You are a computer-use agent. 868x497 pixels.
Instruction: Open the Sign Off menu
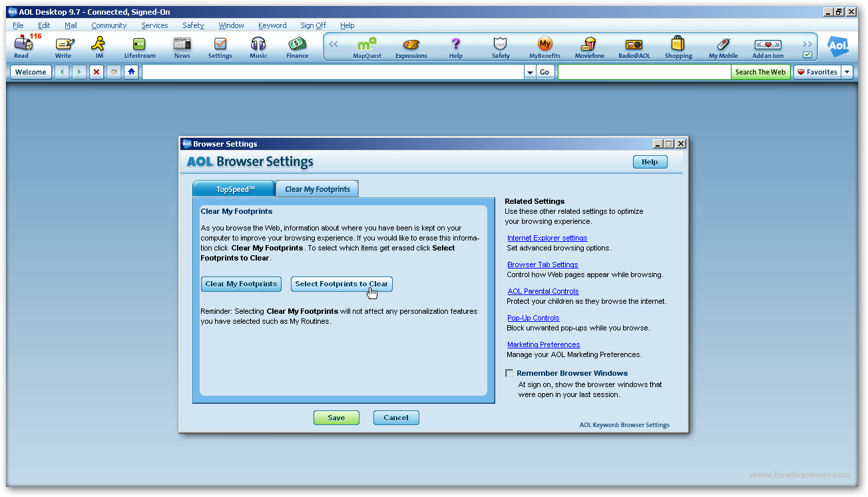[x=313, y=25]
